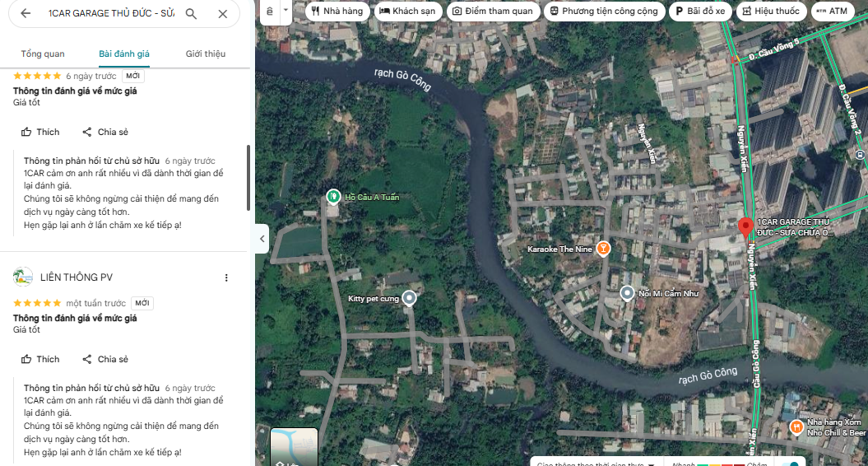Click the transit stop icon at map right edge
The image size is (868, 466).
(860, 155)
